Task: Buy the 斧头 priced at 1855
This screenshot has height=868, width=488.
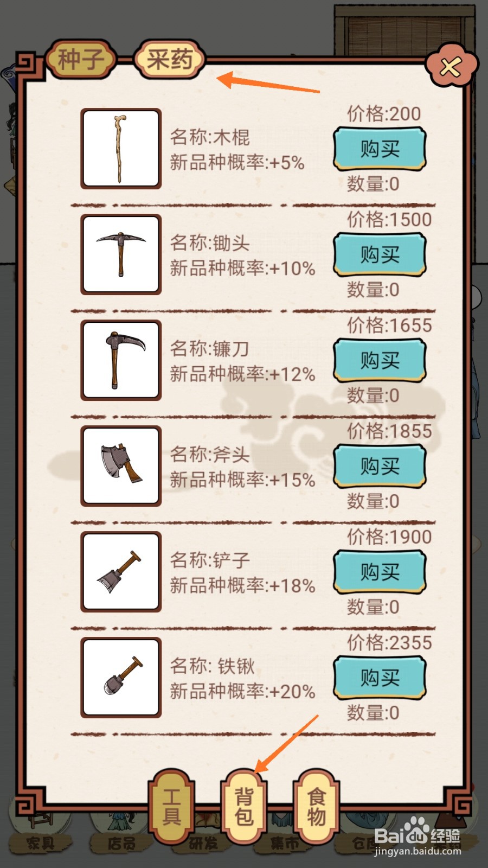Action: click(379, 466)
